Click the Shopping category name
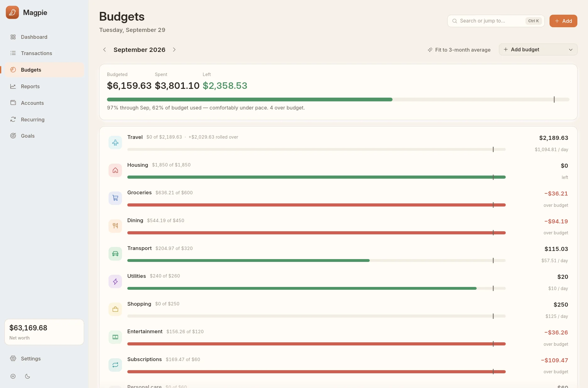 [x=139, y=304]
